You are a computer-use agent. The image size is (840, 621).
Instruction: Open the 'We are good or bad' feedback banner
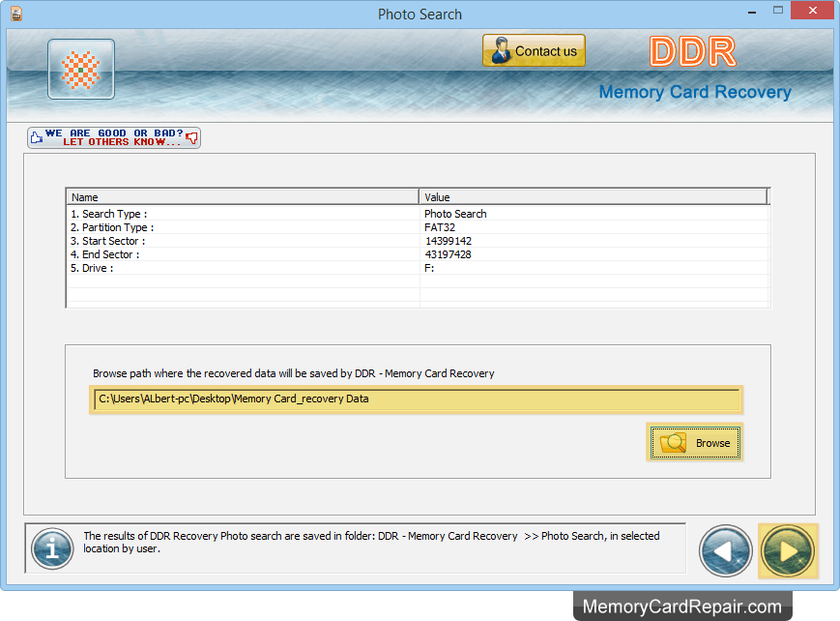coord(113,137)
